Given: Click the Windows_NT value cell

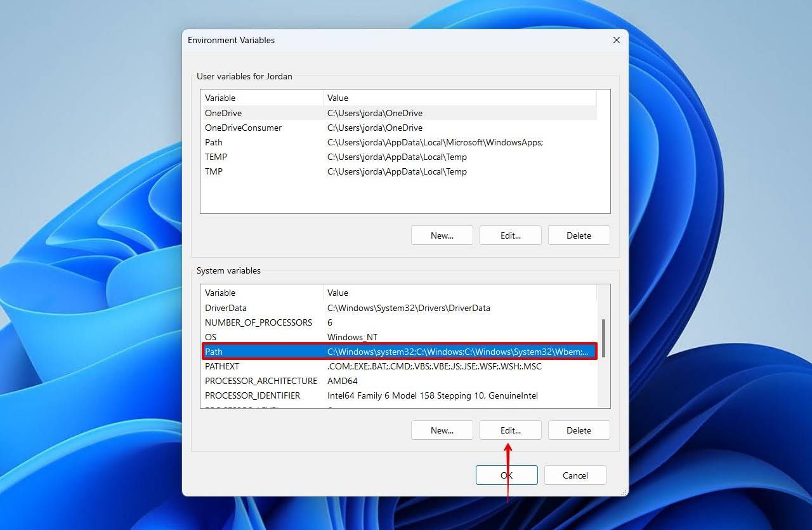Looking at the screenshot, I should coord(352,337).
